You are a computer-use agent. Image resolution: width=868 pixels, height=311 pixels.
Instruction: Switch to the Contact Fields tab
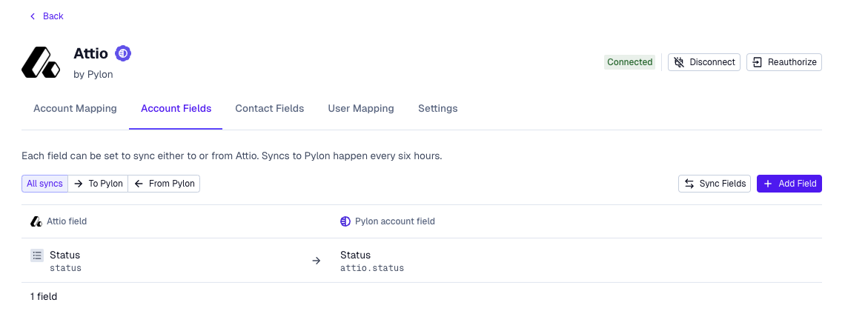tap(269, 108)
